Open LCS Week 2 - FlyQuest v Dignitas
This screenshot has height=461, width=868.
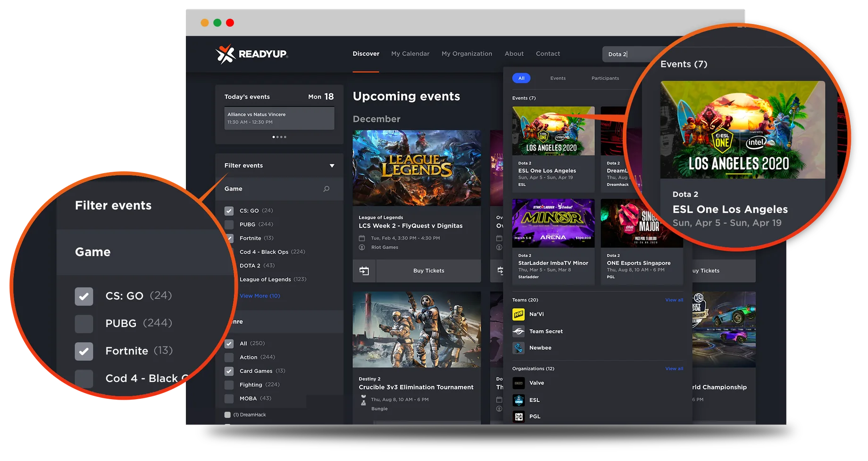click(410, 226)
